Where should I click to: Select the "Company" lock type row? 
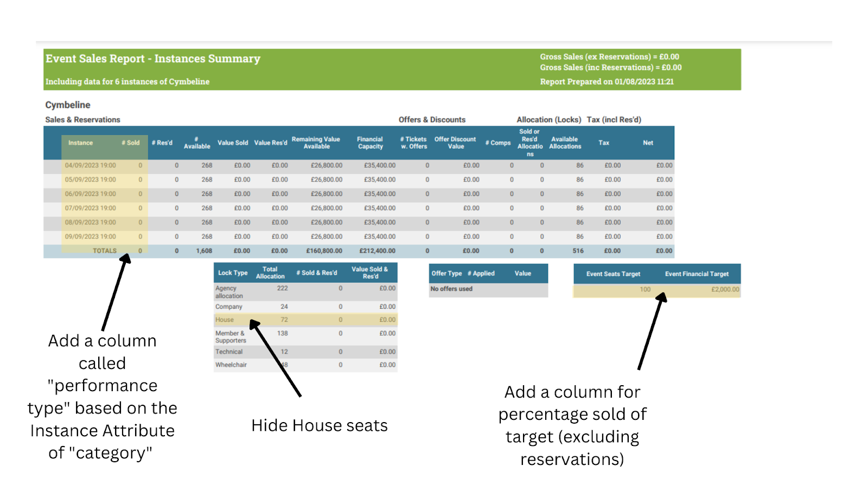[305, 307]
